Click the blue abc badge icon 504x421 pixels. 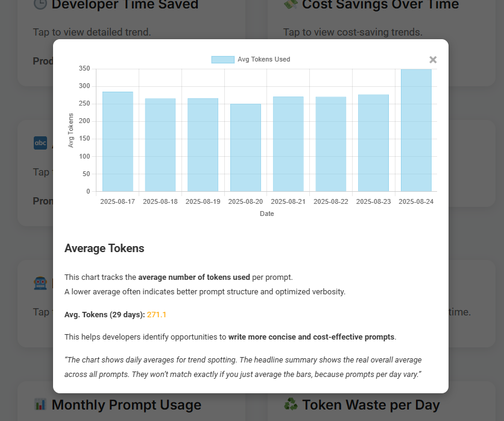point(40,143)
